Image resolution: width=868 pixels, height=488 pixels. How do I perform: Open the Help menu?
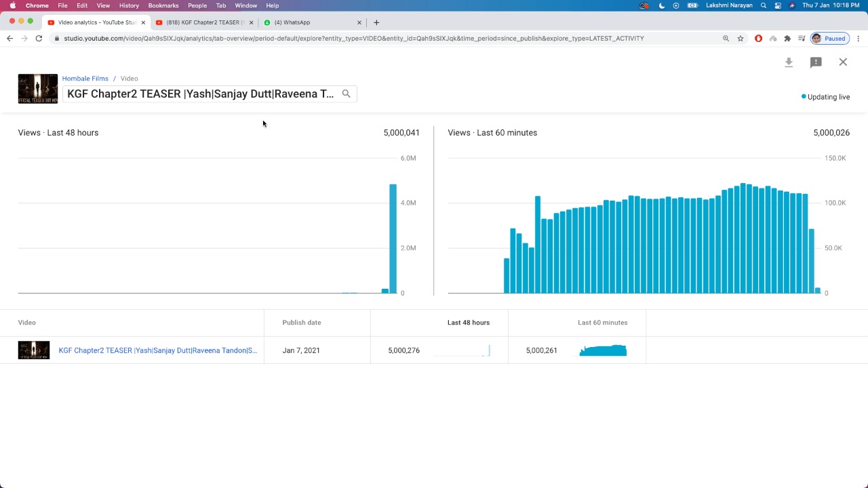pyautogui.click(x=273, y=5)
